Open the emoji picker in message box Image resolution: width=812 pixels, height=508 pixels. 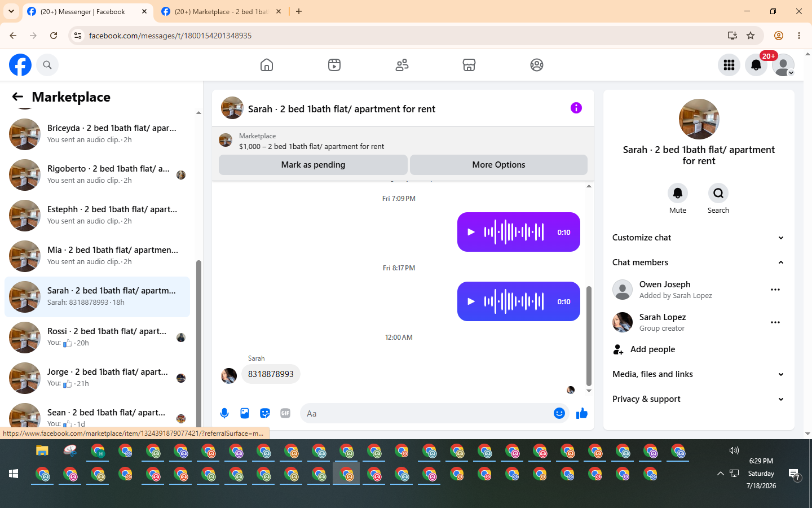pos(559,413)
